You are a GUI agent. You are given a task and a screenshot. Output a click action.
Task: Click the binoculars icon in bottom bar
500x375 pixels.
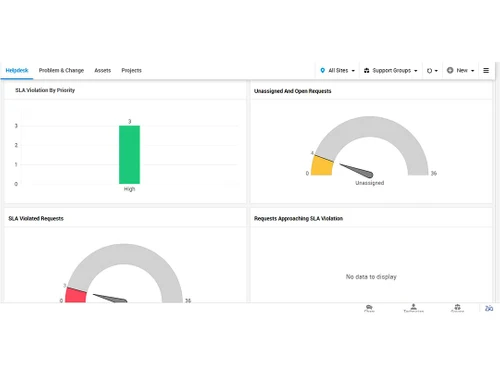pyautogui.click(x=489, y=308)
